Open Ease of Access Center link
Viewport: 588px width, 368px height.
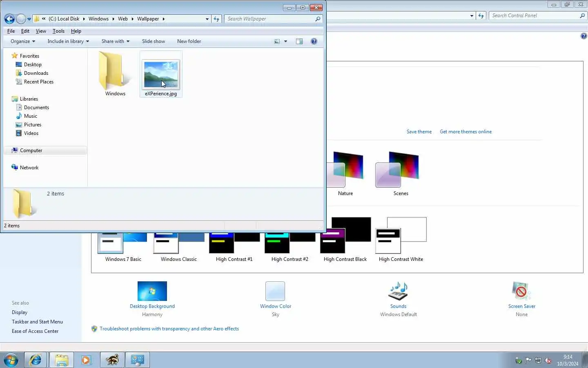[x=35, y=331]
